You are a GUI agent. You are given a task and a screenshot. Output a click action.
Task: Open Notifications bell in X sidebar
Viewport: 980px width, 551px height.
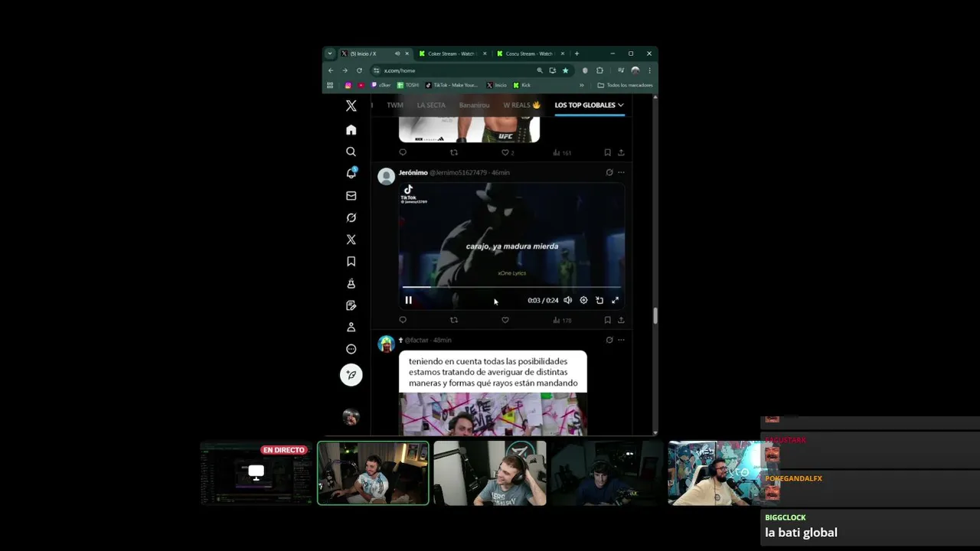(x=351, y=173)
